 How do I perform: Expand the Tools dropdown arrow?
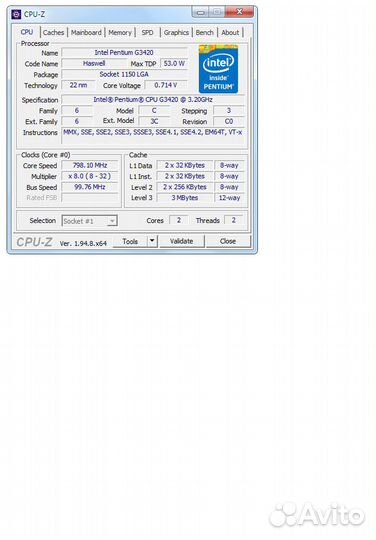click(152, 241)
